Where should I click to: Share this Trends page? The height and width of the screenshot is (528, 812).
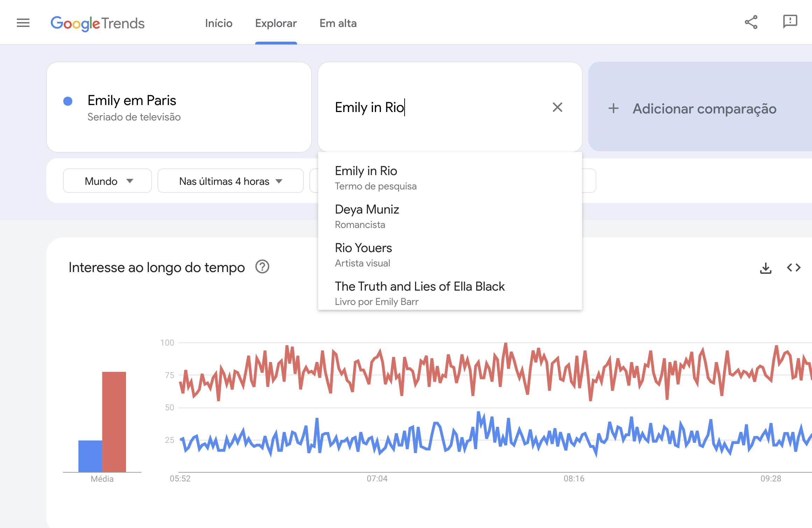click(751, 22)
